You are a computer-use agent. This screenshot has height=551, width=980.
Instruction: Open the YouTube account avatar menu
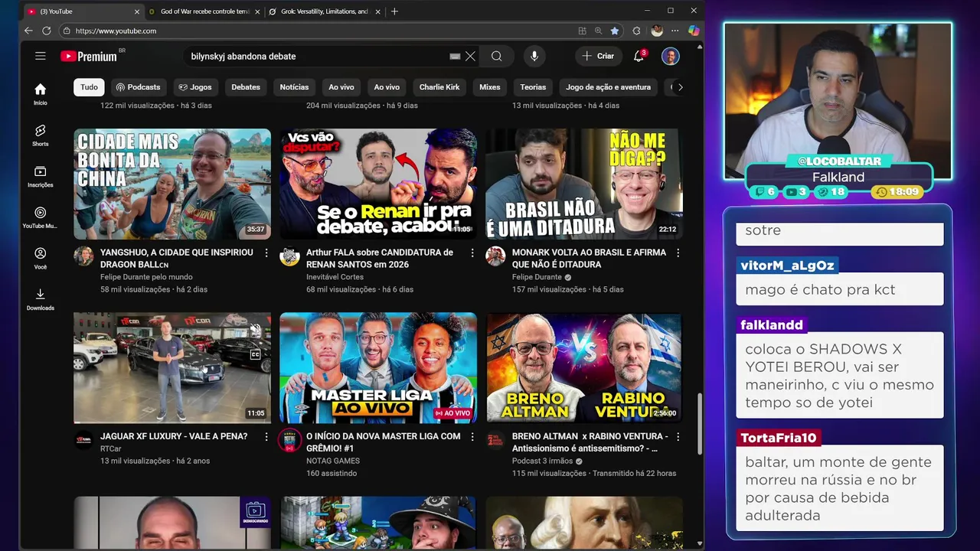pyautogui.click(x=671, y=56)
